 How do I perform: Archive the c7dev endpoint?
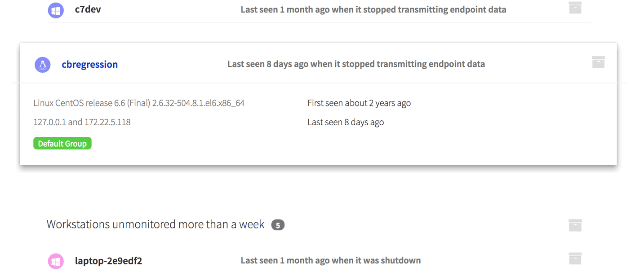(x=575, y=8)
